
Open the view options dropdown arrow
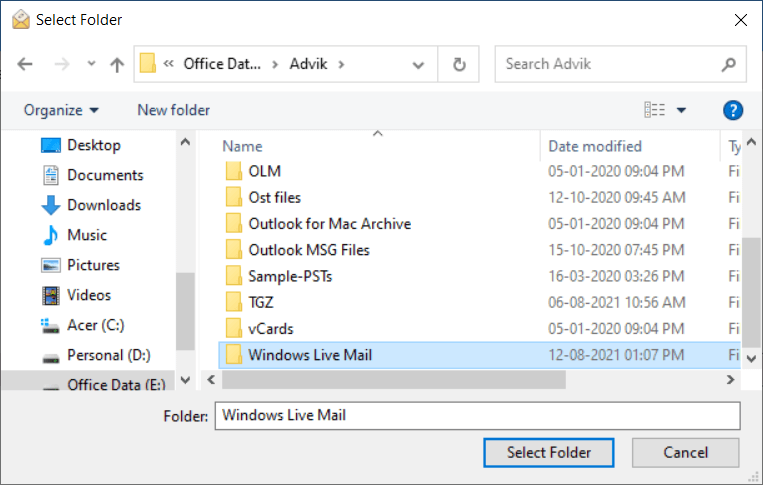pyautogui.click(x=681, y=110)
